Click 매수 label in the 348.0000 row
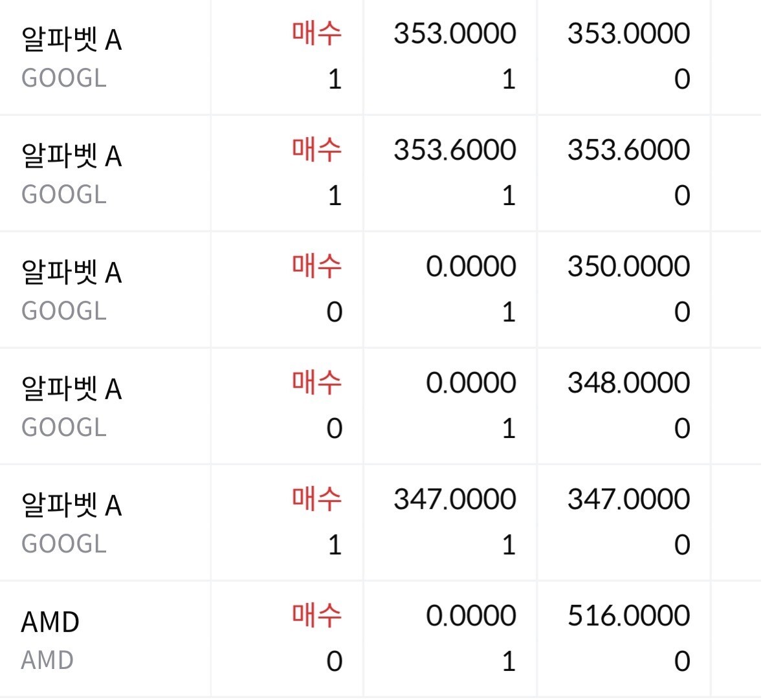 point(316,382)
